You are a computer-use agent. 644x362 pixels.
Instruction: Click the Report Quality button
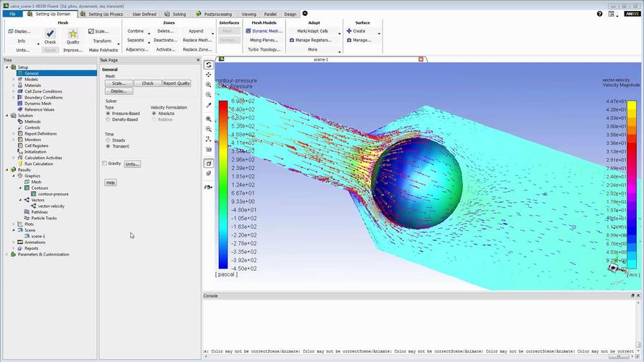pos(176,83)
